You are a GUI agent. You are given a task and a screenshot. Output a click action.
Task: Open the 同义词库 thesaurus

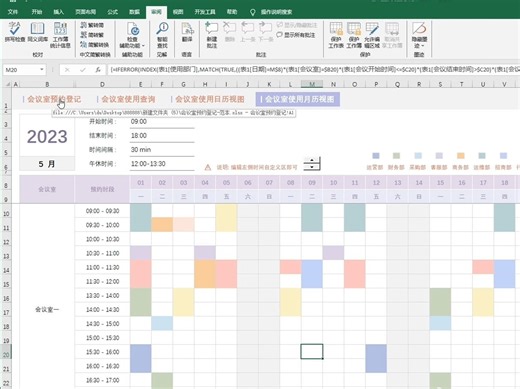pyautogui.click(x=37, y=32)
